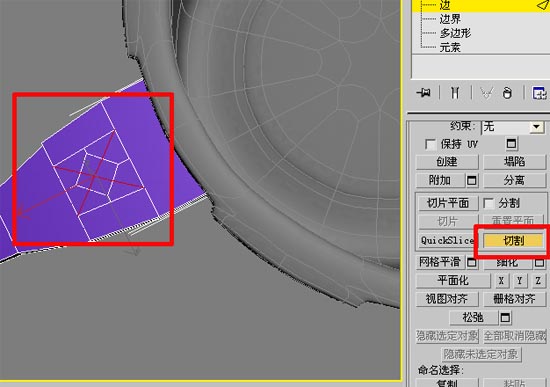Enable the 保持 UV checkbox
This screenshot has width=550, height=387.
coord(430,144)
